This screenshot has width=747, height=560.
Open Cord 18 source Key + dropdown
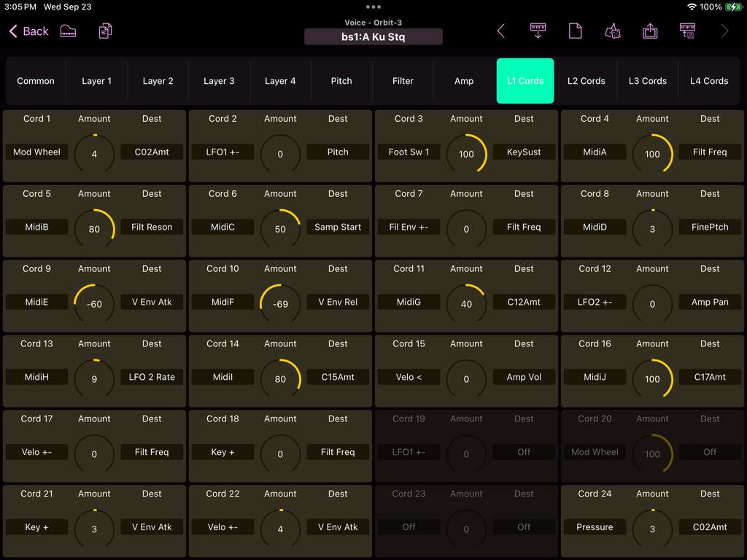pyautogui.click(x=222, y=452)
